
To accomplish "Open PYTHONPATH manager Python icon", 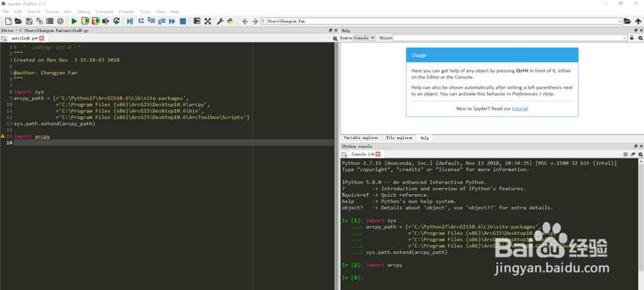I will click(231, 21).
